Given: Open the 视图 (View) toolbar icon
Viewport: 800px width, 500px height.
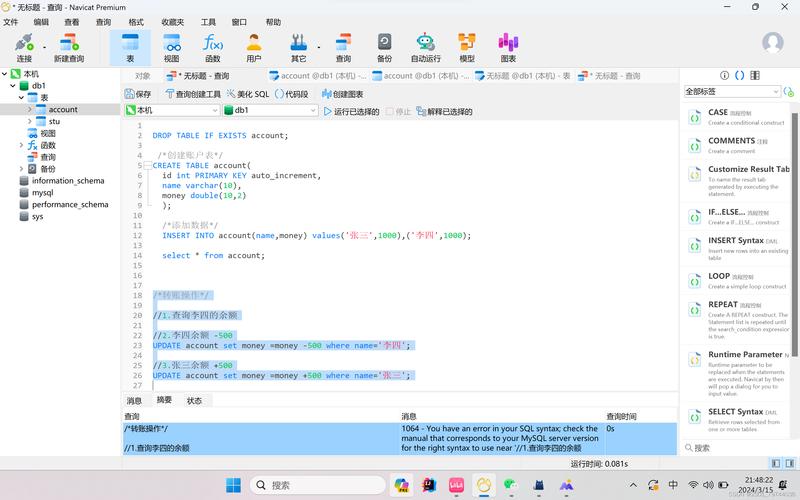Looking at the screenshot, I should (172, 48).
